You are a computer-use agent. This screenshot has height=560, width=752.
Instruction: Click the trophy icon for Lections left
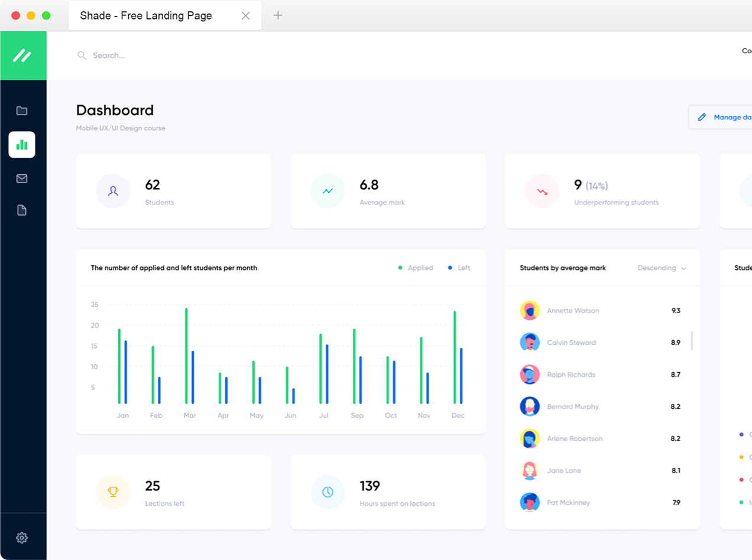[x=113, y=491]
